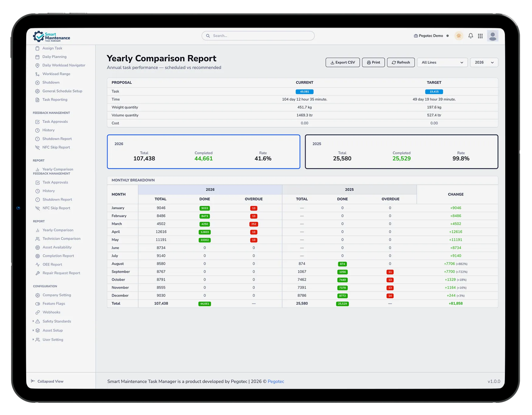Open the notifications bell
The image size is (532, 415).
click(471, 36)
